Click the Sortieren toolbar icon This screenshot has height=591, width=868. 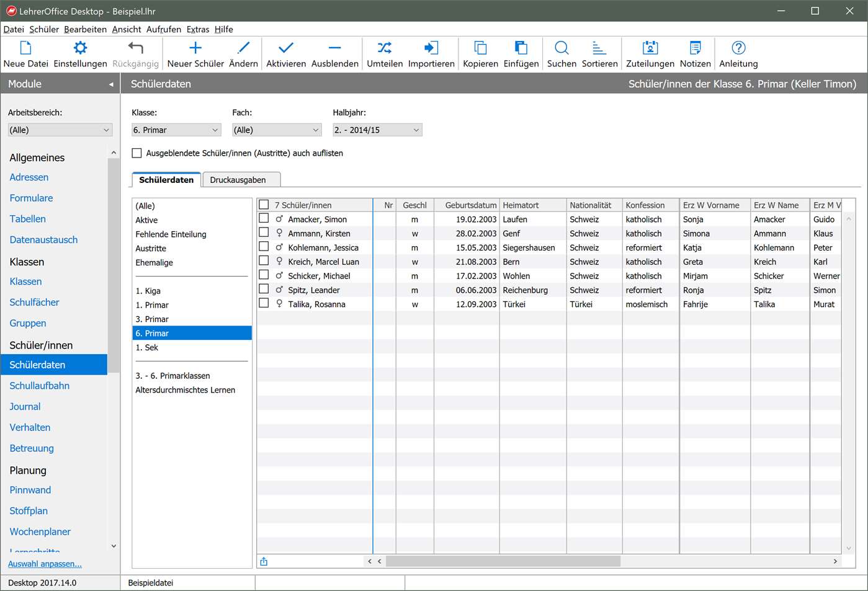click(x=599, y=48)
